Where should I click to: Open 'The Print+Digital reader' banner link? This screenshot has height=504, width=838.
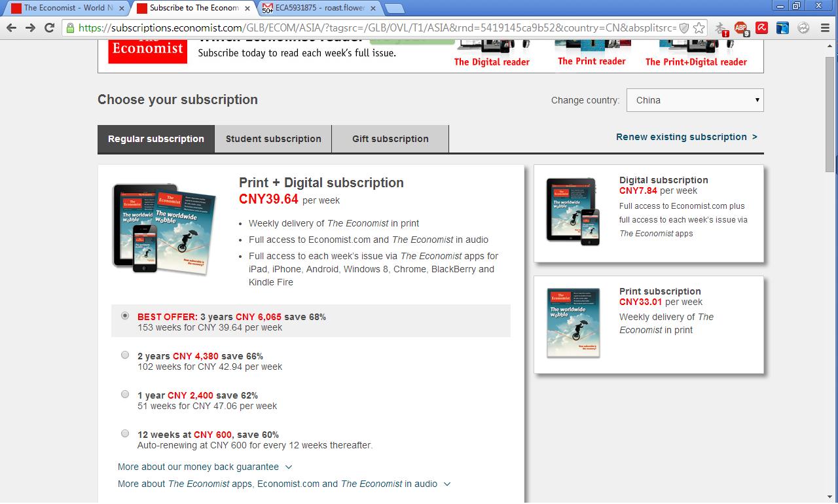[696, 62]
